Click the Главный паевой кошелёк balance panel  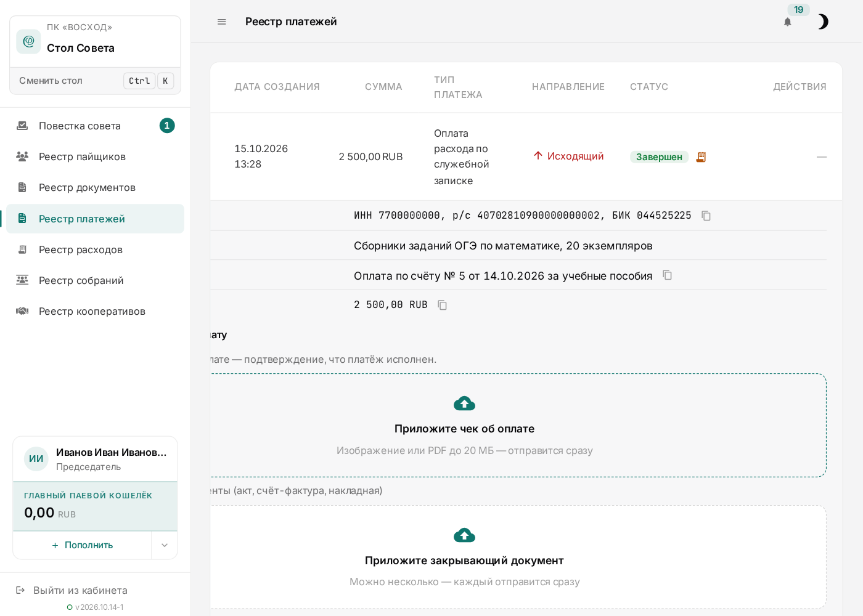(x=95, y=506)
